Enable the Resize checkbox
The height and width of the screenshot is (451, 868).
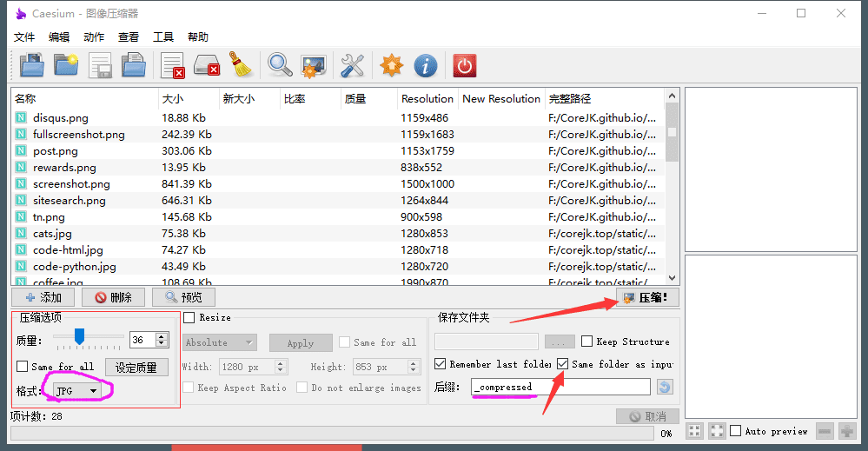click(189, 317)
